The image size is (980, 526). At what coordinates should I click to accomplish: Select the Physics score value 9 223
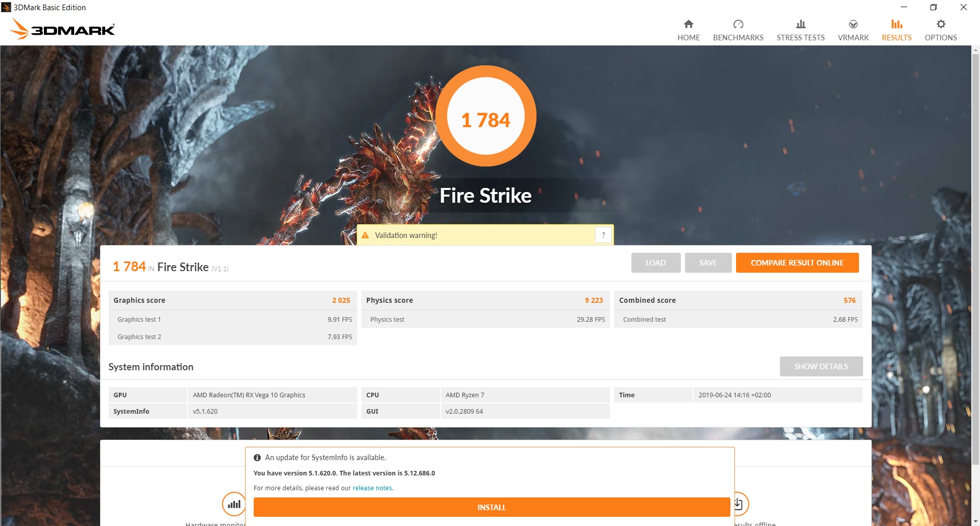pyautogui.click(x=594, y=300)
